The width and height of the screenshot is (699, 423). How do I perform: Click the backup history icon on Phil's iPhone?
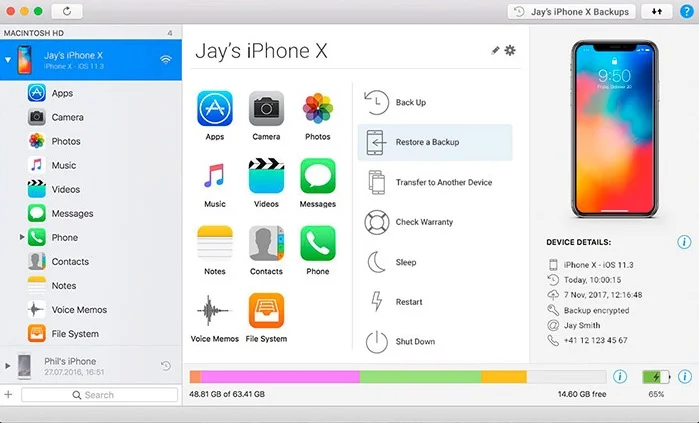[x=166, y=366]
